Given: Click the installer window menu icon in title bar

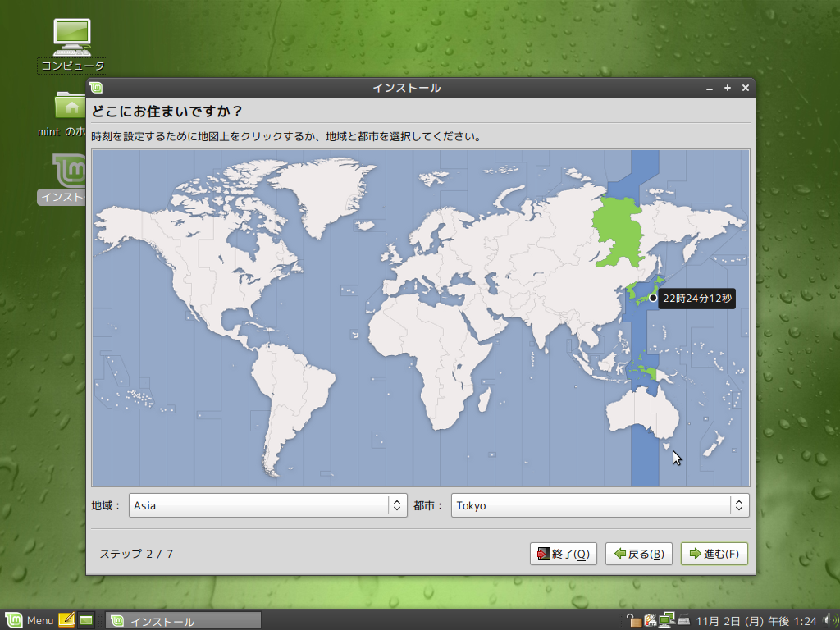Looking at the screenshot, I should coord(97,88).
